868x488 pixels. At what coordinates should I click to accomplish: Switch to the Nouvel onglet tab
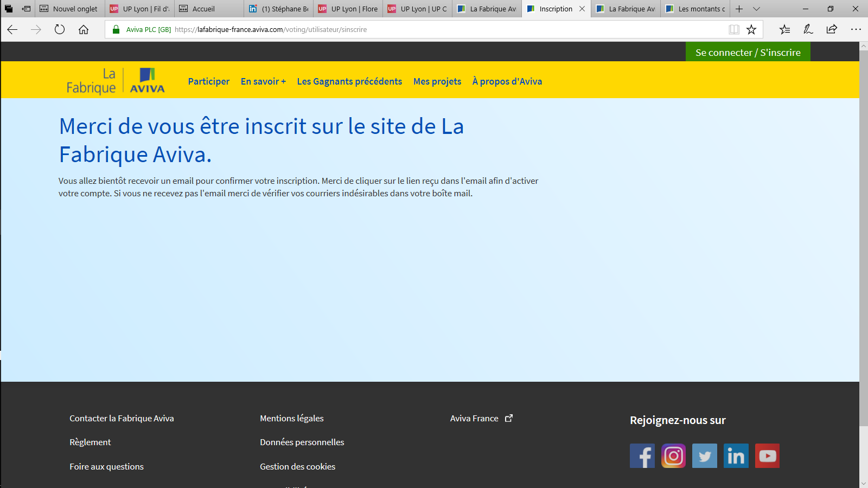[69, 9]
